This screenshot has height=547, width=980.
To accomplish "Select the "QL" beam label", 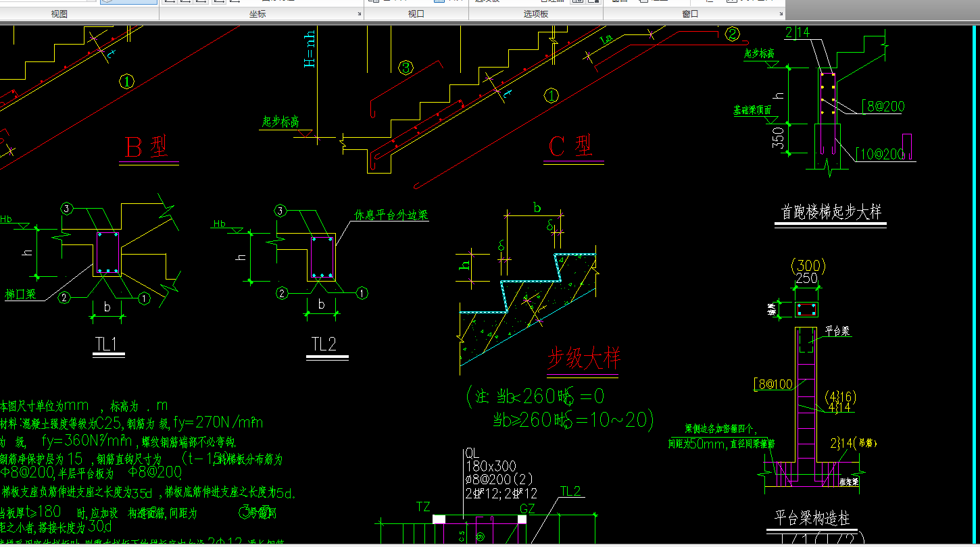I will click(x=472, y=453).
